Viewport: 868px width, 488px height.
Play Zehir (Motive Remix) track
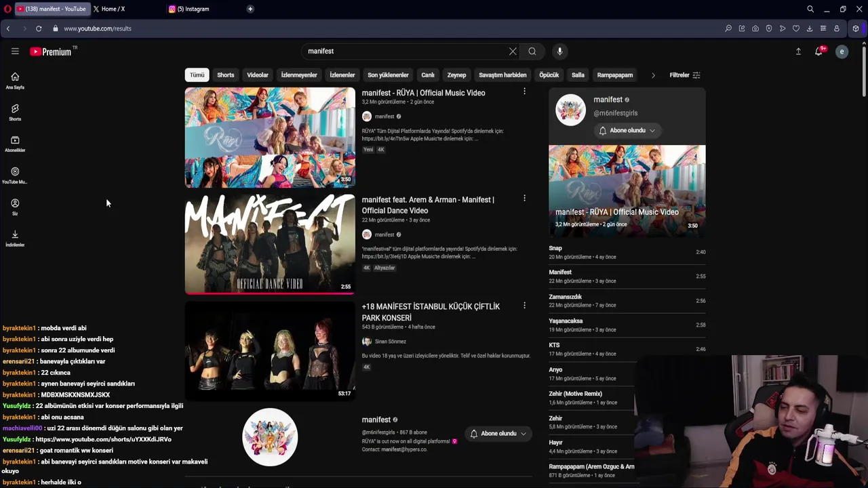point(591,398)
